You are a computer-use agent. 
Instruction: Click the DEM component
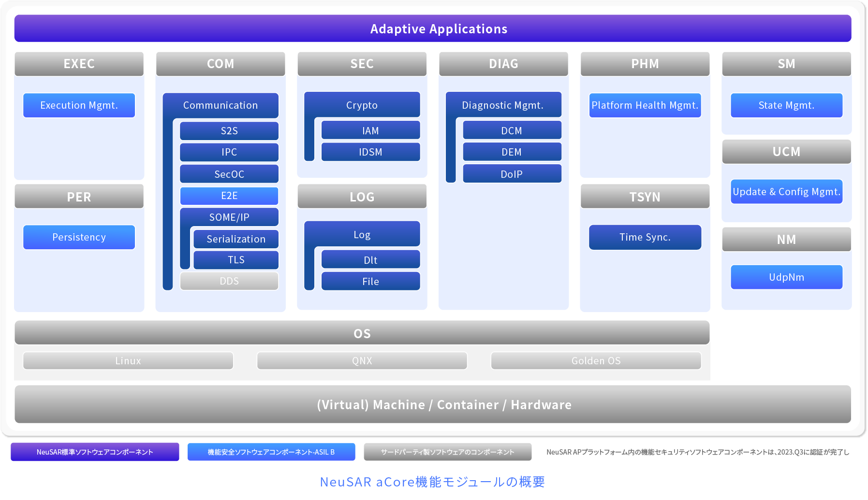point(512,152)
